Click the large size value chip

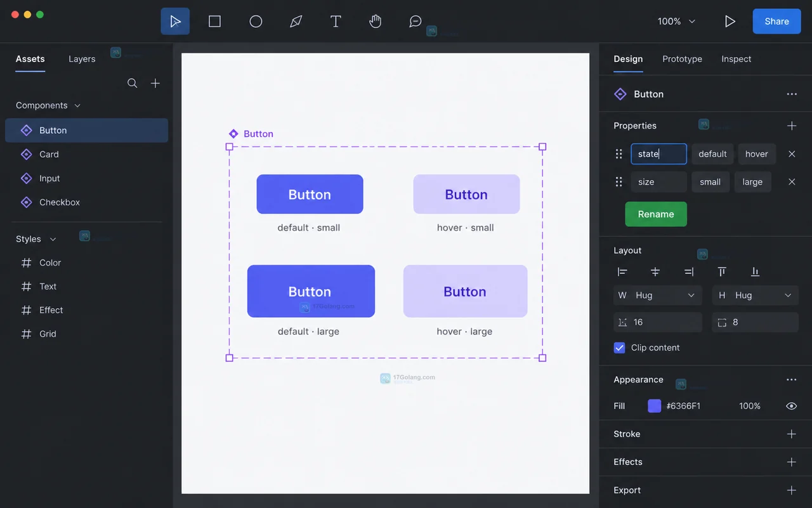click(x=752, y=182)
